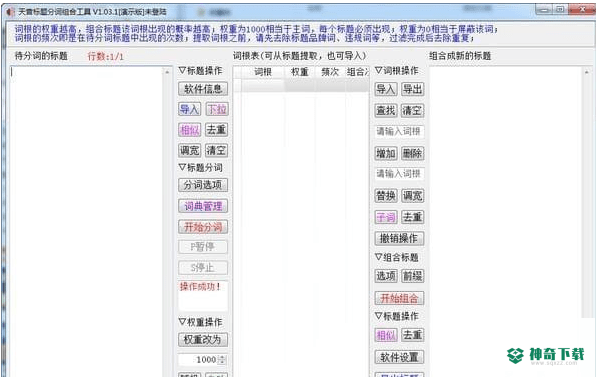Open 词典管理 dictionary manager
This screenshot has height=377, width=596.
[x=203, y=206]
